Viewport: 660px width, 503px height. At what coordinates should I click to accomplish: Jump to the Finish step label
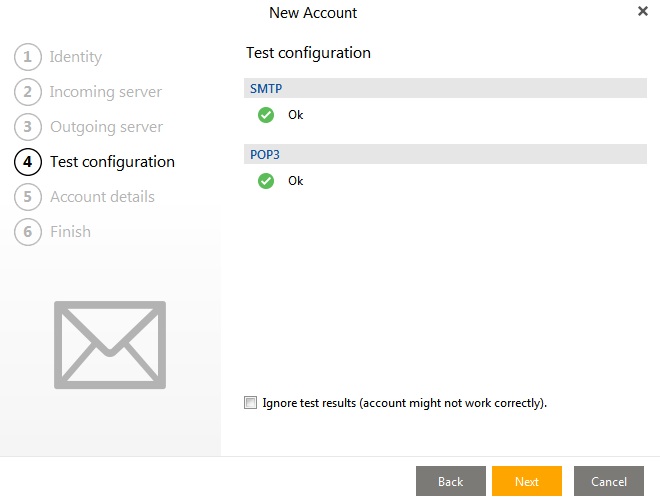point(70,232)
